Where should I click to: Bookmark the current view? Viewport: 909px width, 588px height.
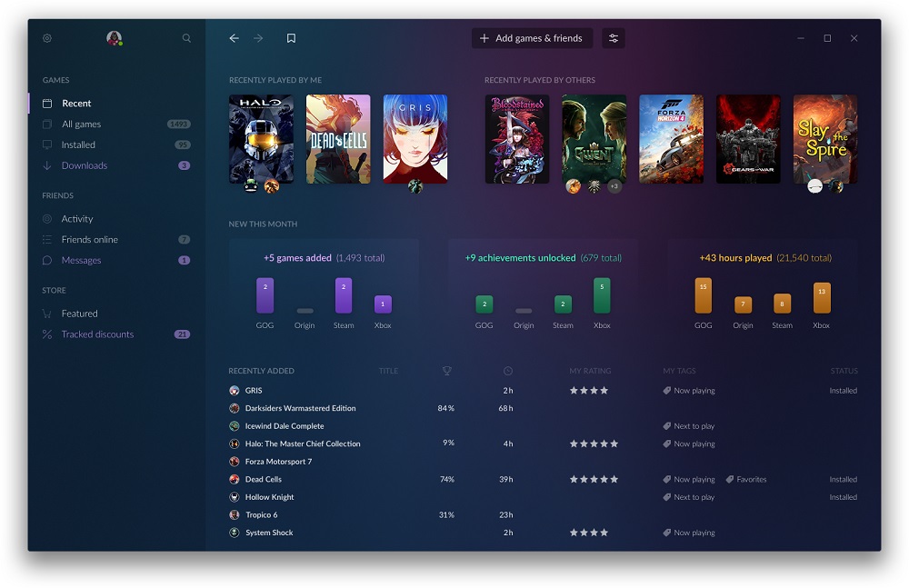pyautogui.click(x=291, y=38)
